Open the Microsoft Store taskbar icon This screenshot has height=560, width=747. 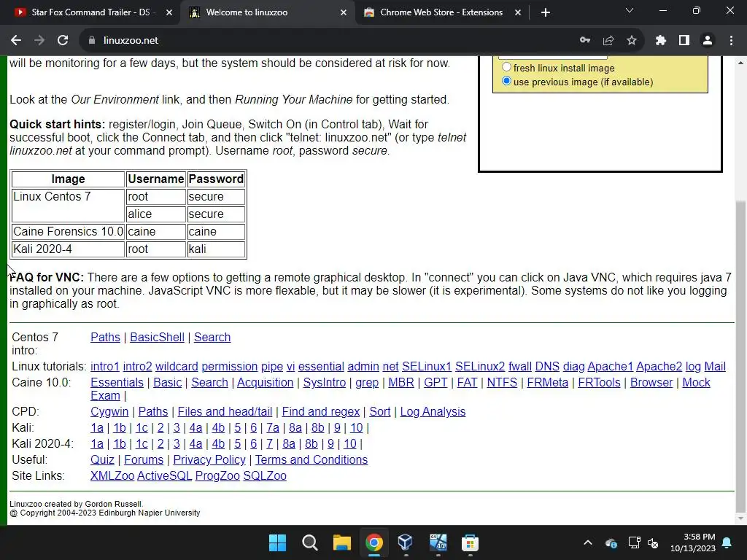pos(470,542)
